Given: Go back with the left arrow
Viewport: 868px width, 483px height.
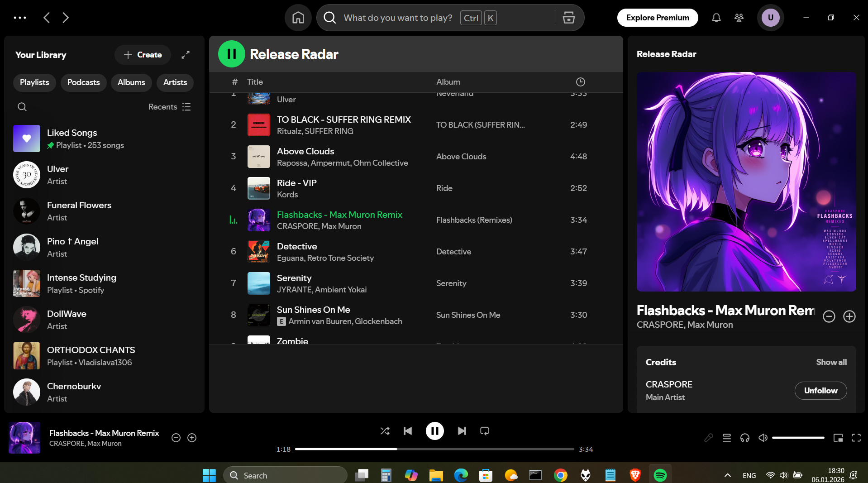Looking at the screenshot, I should coord(47,18).
